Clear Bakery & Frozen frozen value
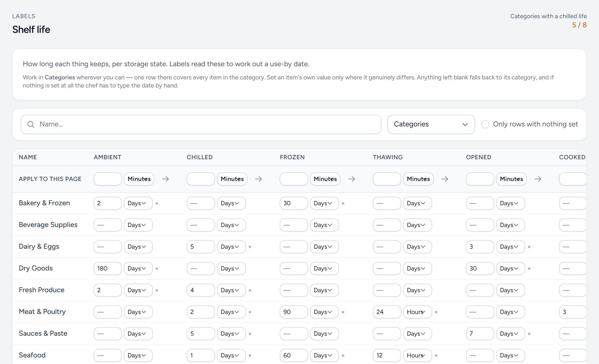This screenshot has width=599, height=364. pyautogui.click(x=343, y=203)
